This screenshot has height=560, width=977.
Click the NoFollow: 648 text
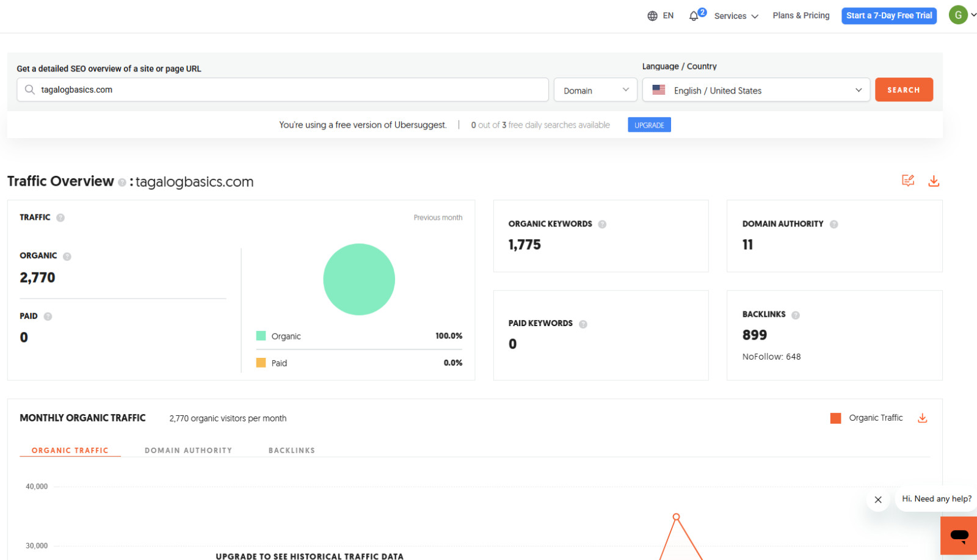[771, 357]
